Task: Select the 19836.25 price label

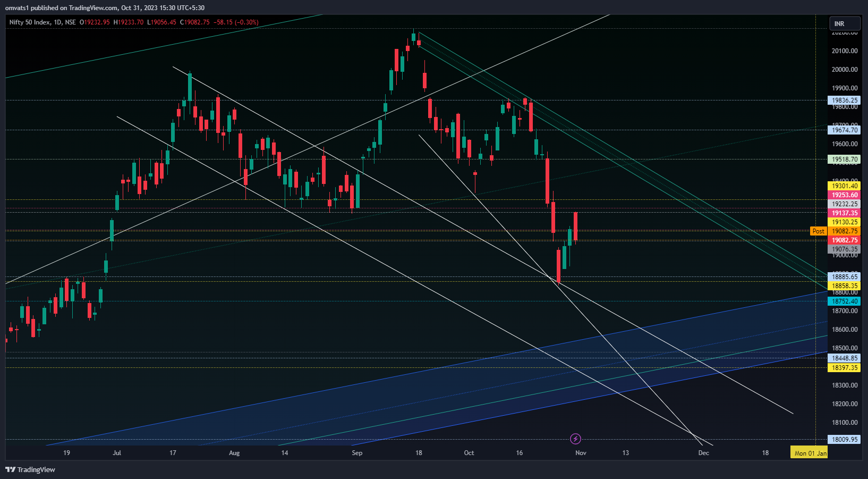Action: [x=844, y=100]
